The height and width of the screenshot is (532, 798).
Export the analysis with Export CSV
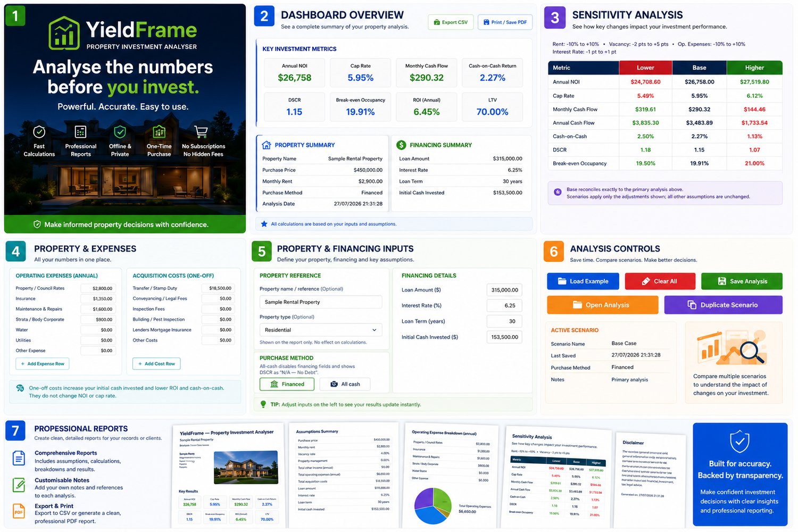[x=451, y=22]
